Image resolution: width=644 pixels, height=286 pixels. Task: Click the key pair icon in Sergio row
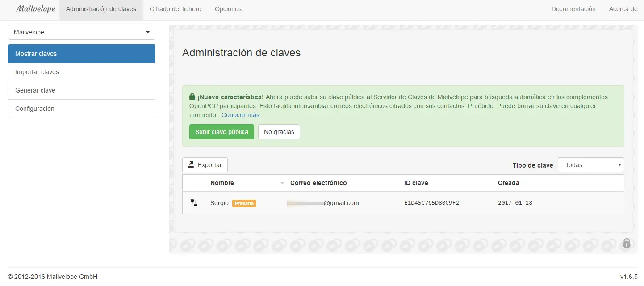click(193, 203)
